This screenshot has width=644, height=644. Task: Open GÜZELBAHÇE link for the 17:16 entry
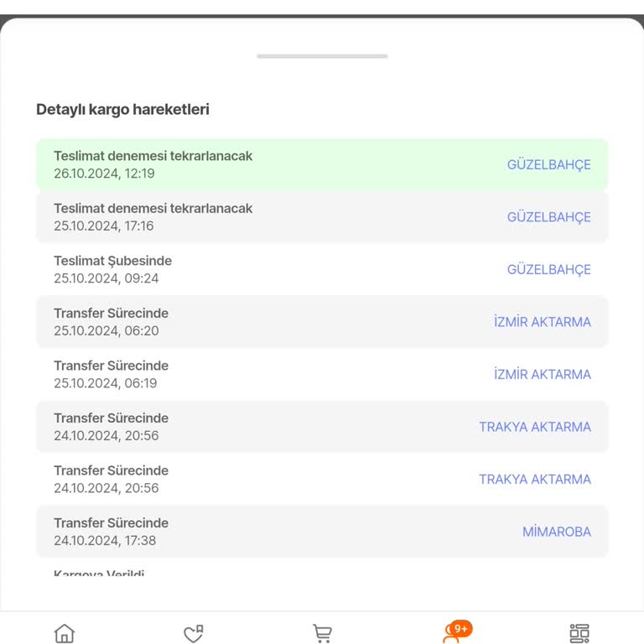click(548, 217)
